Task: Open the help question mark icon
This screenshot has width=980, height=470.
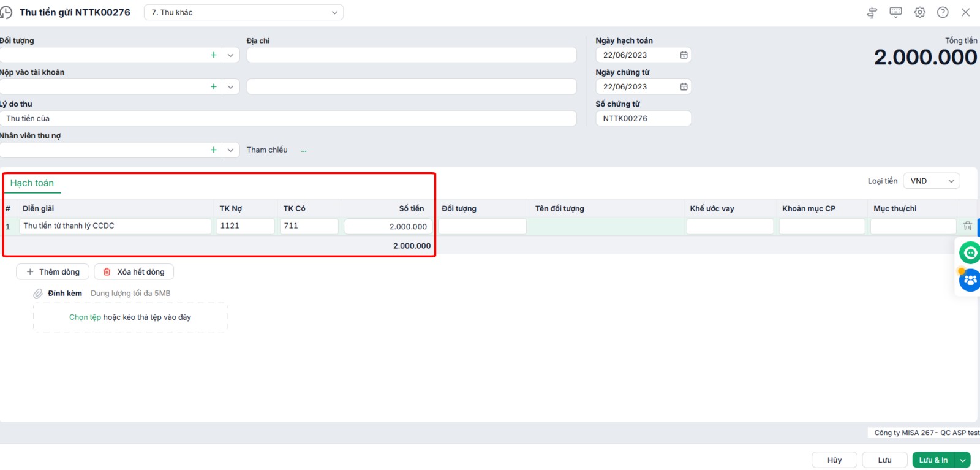Action: (943, 12)
